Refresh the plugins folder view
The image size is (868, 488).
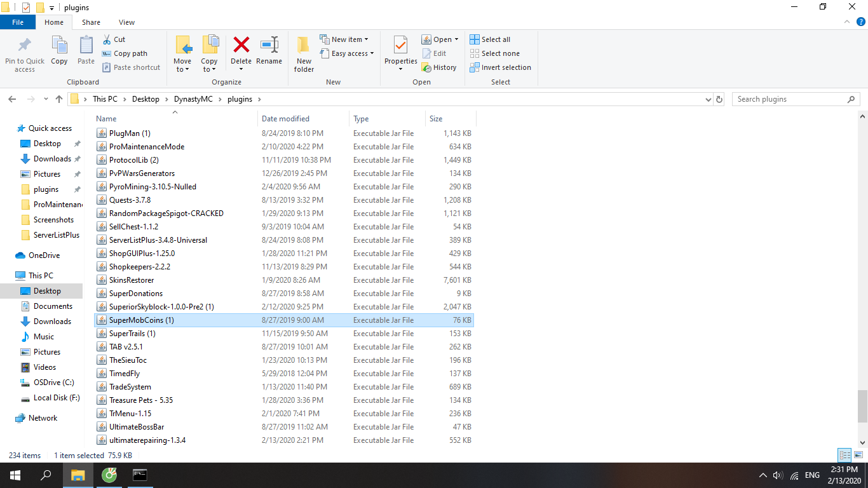pyautogui.click(x=719, y=99)
